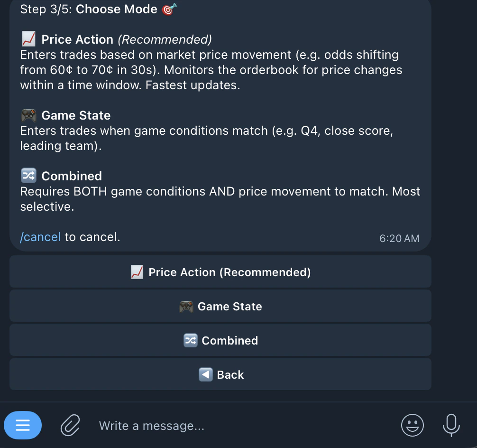The image size is (477, 448).
Task: Open the emoji picker
Action: click(x=413, y=425)
